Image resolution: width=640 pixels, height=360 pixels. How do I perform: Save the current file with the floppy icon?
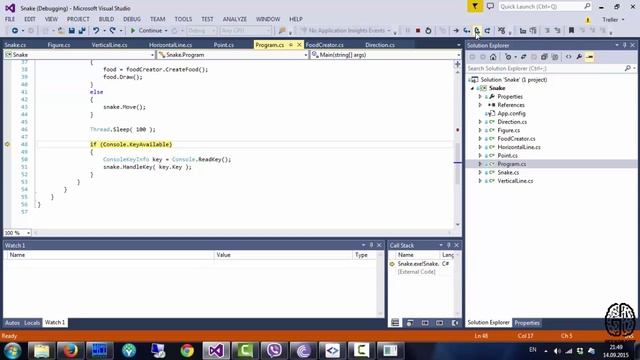click(71, 31)
